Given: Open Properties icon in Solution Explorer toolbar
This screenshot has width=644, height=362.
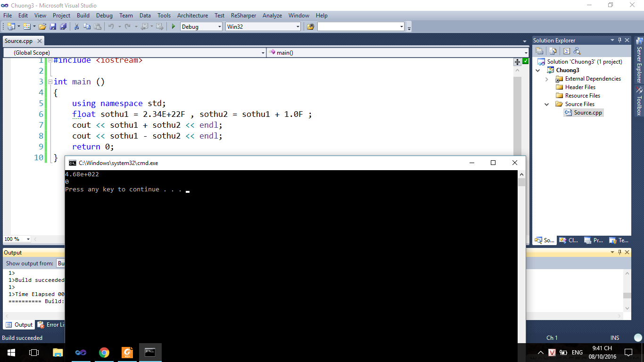Looking at the screenshot, I should [539, 51].
